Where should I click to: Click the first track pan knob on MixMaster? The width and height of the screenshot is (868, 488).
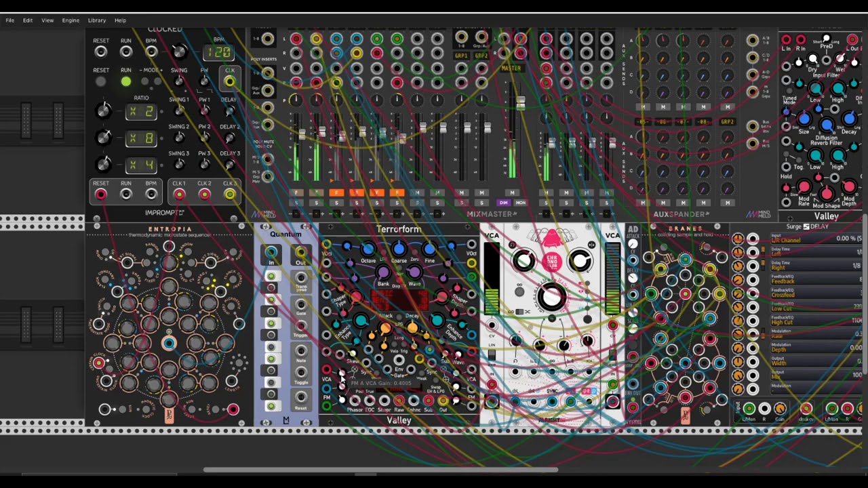pyautogui.click(x=296, y=100)
